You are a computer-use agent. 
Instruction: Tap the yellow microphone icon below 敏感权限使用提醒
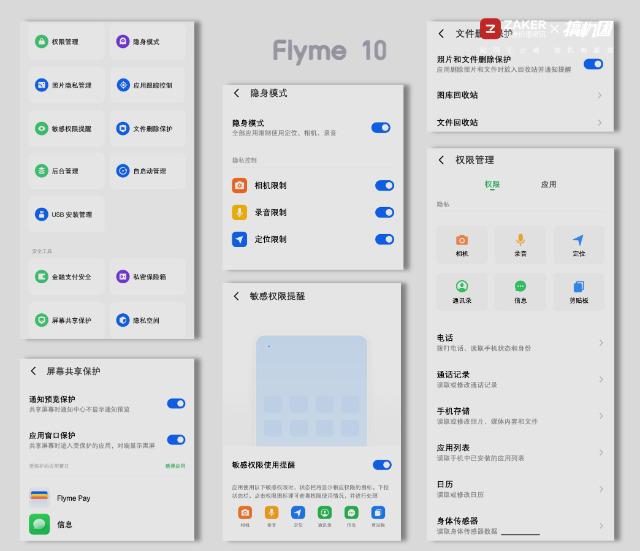(271, 513)
